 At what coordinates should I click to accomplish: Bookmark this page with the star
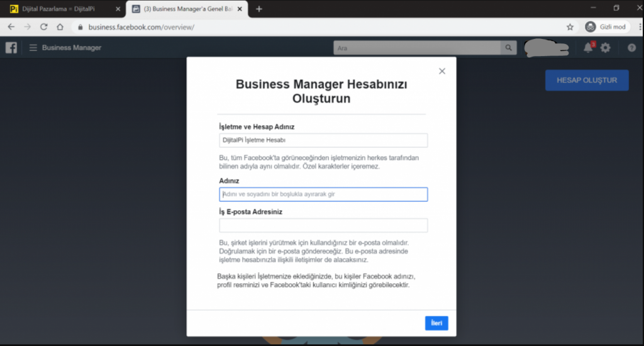(570, 26)
